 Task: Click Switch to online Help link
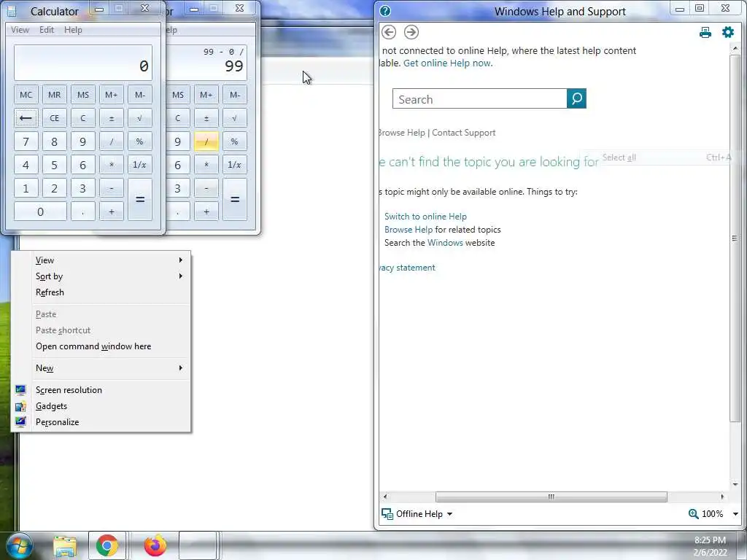[425, 216]
